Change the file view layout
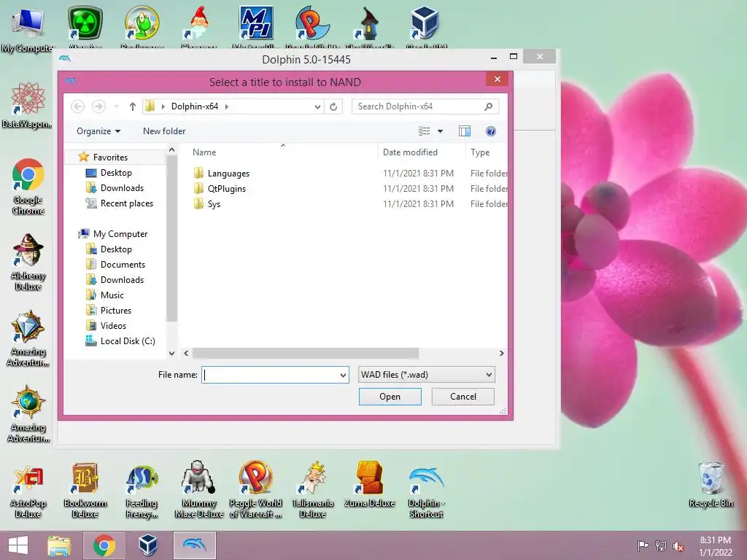Viewport: 747px width, 560px height. click(x=424, y=131)
